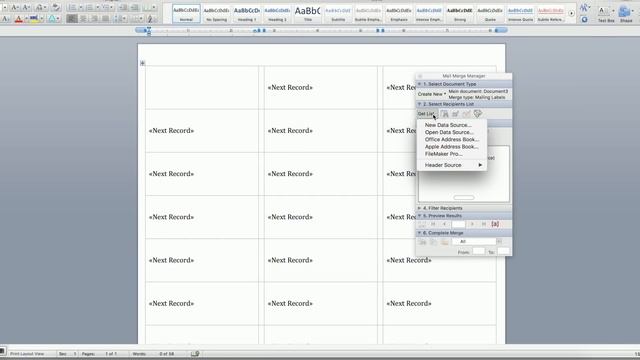Click the fill in items to complete merge icon

[x=478, y=114]
